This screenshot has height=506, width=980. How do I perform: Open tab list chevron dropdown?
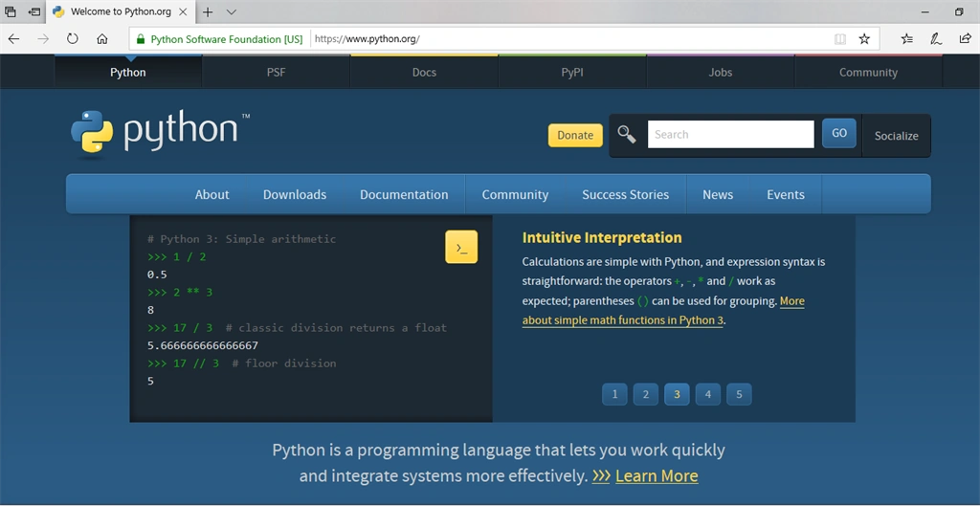pos(232,11)
